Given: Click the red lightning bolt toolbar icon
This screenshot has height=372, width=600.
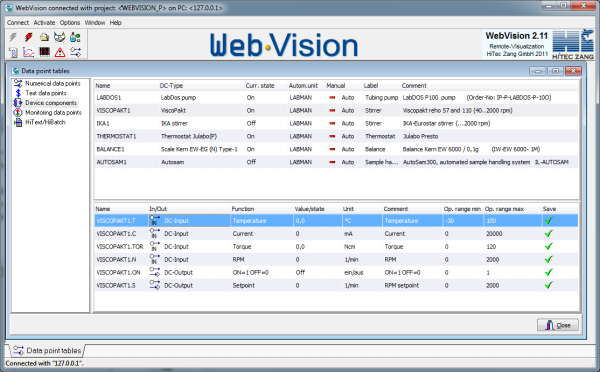Looking at the screenshot, I should coord(29,37).
